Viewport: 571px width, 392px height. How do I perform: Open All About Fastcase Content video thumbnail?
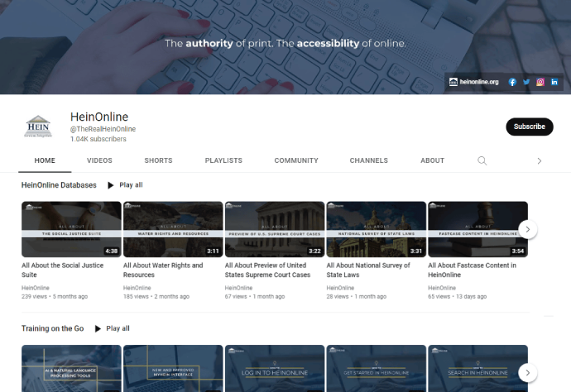(477, 229)
